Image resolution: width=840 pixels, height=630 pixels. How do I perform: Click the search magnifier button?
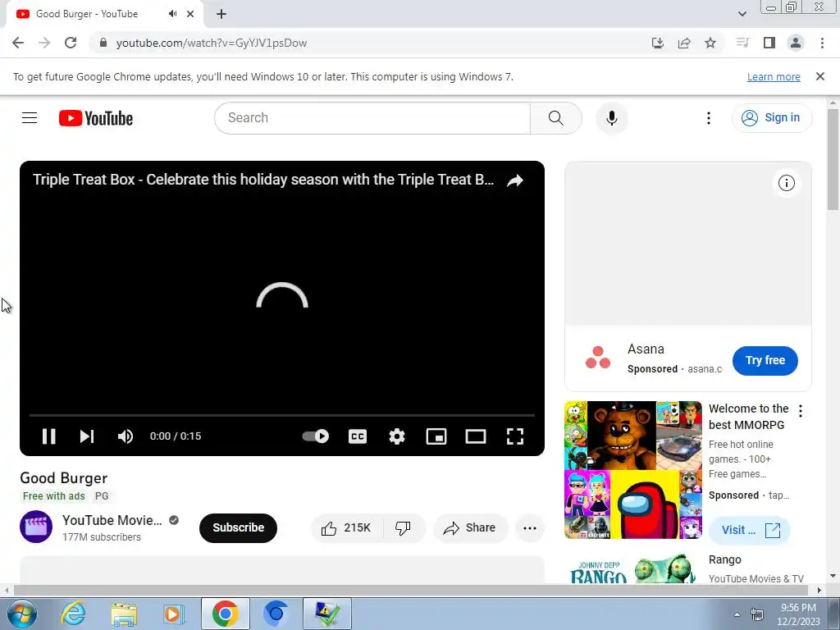[x=555, y=118]
